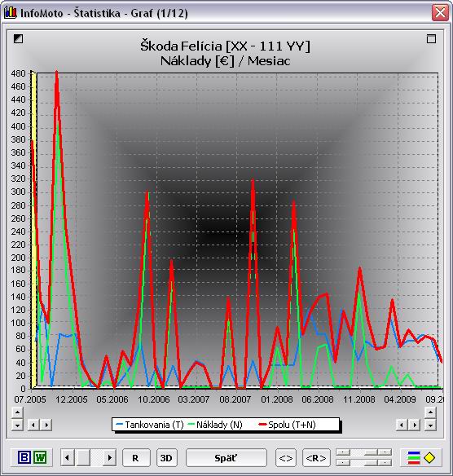
Task: Click the Tankovania (T) legend entry
Action: click(x=150, y=425)
